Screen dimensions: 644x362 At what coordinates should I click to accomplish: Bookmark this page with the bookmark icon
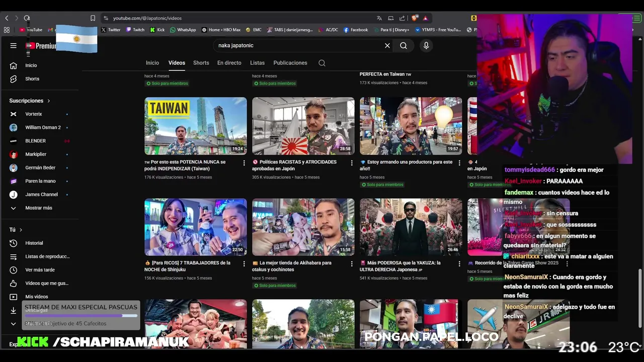[93, 18]
